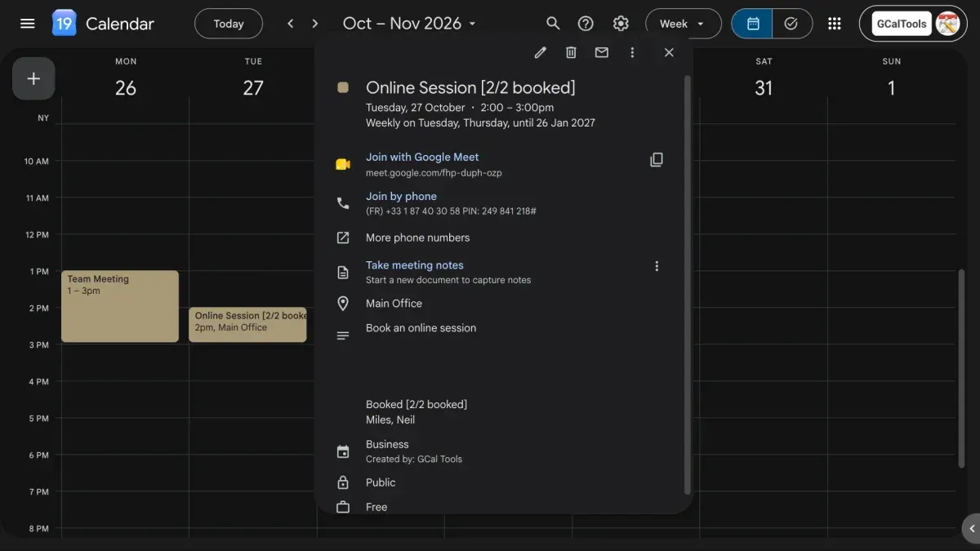Click the Weekly on Tuesday, Thursday recurrence text

point(480,122)
